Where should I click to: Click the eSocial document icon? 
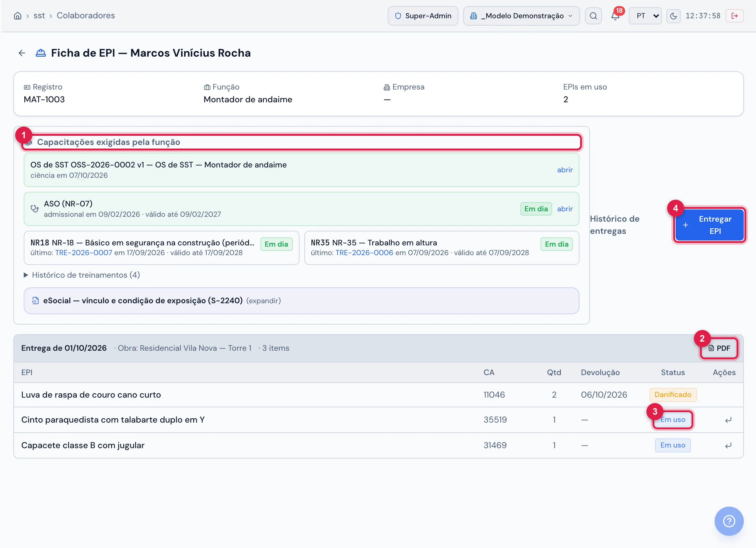(x=35, y=300)
